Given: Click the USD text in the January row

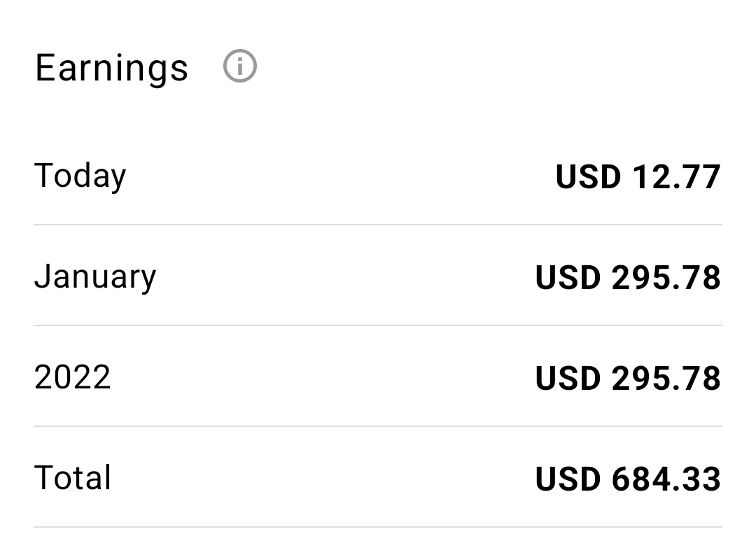Looking at the screenshot, I should point(568,279).
